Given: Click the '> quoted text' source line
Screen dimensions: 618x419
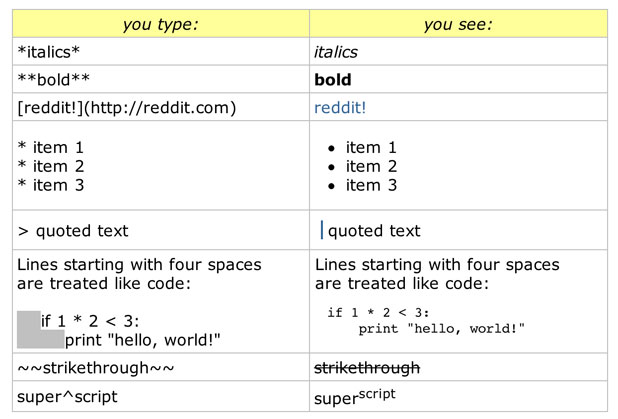Looking at the screenshot, I should pyautogui.click(x=73, y=231).
